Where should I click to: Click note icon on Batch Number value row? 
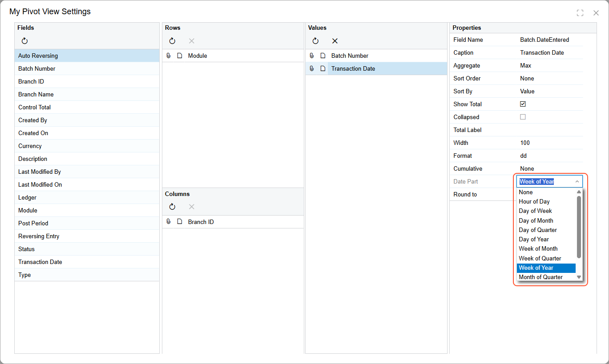click(x=323, y=56)
